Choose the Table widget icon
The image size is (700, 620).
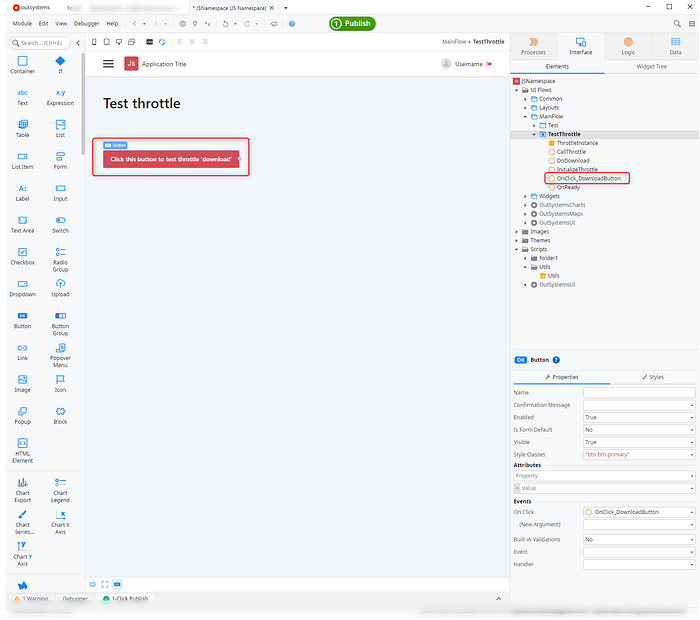click(22, 124)
